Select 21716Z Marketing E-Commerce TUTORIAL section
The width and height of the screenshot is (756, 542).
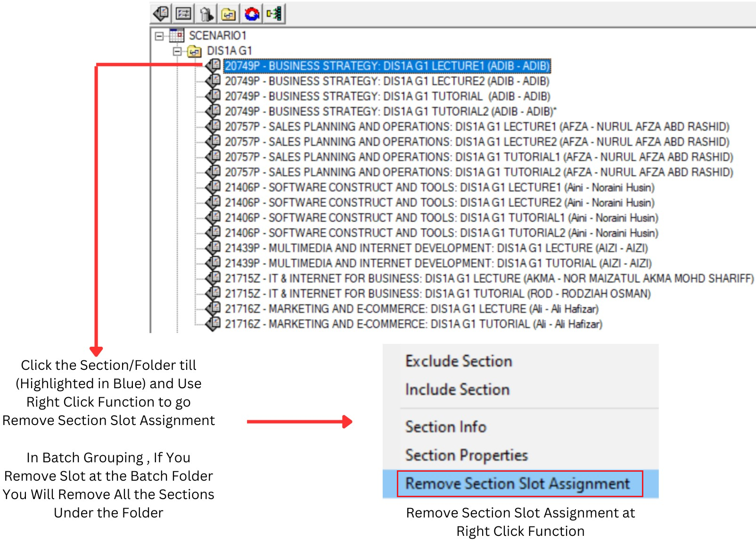pos(413,324)
